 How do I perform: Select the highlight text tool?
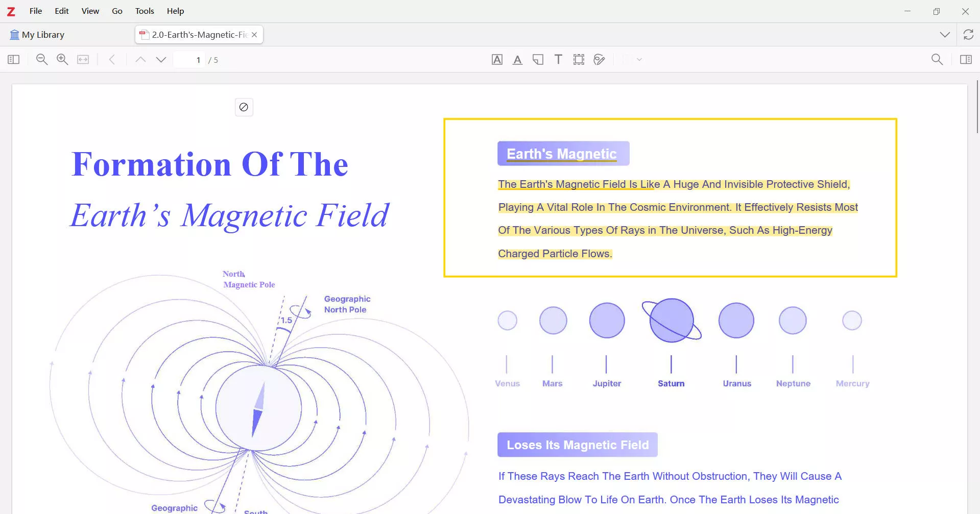497,60
